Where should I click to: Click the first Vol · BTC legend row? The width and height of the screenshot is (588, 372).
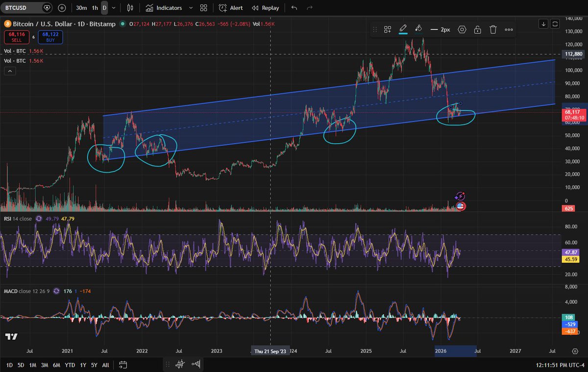coord(23,51)
